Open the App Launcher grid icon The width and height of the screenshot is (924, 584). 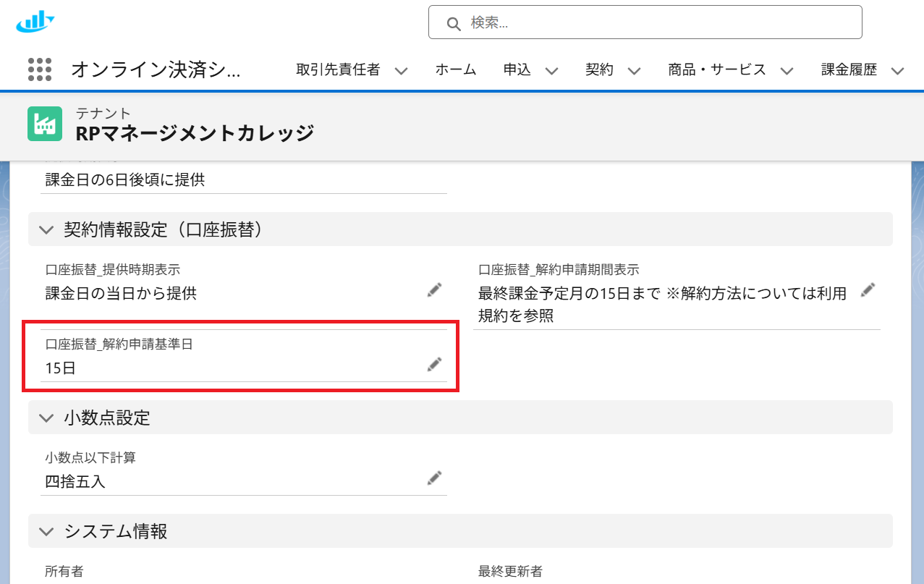40,69
